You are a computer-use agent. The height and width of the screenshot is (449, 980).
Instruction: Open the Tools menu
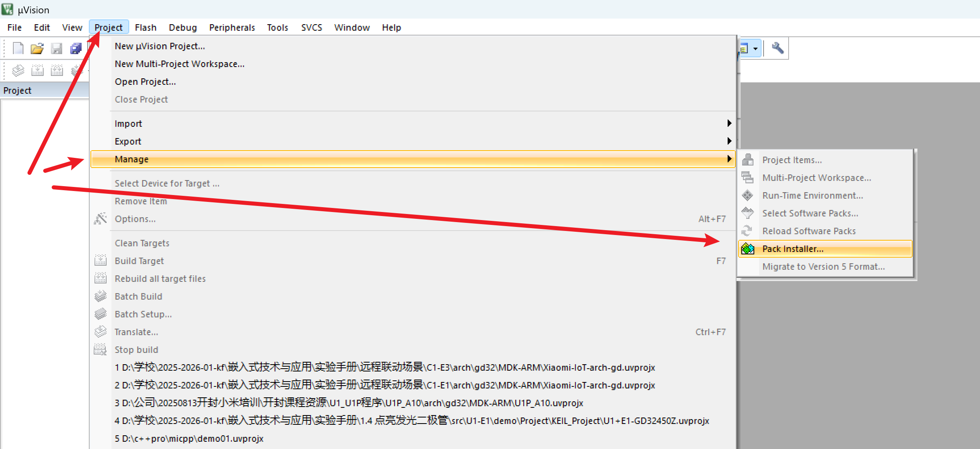click(x=277, y=27)
